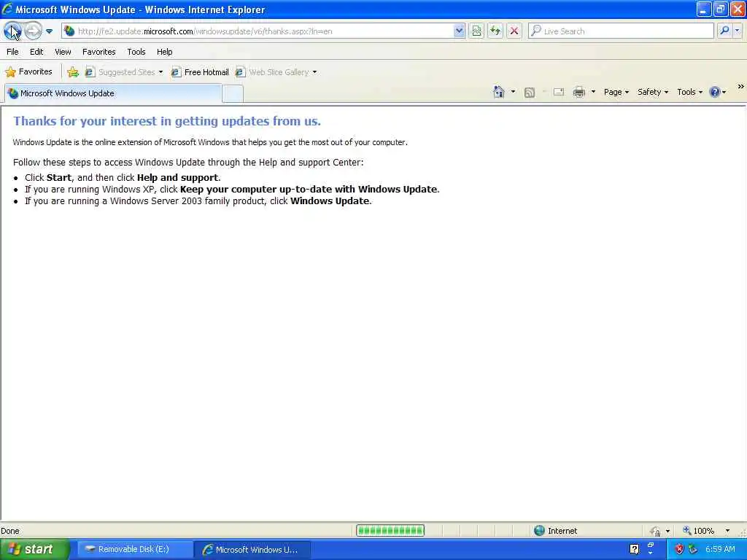Image resolution: width=747 pixels, height=560 pixels.
Task: Open a new blank tab
Action: tap(233, 94)
